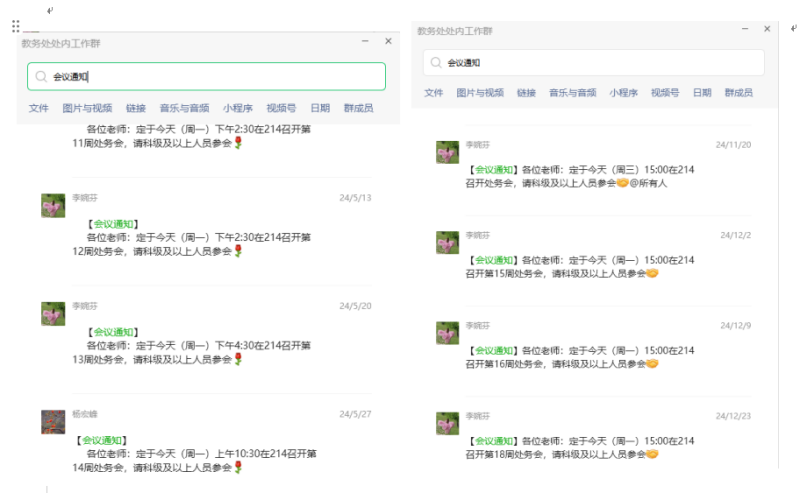Image resolution: width=800 pixels, height=493 pixels.
Task: Minimize the left chat history window
Action: pos(365,42)
